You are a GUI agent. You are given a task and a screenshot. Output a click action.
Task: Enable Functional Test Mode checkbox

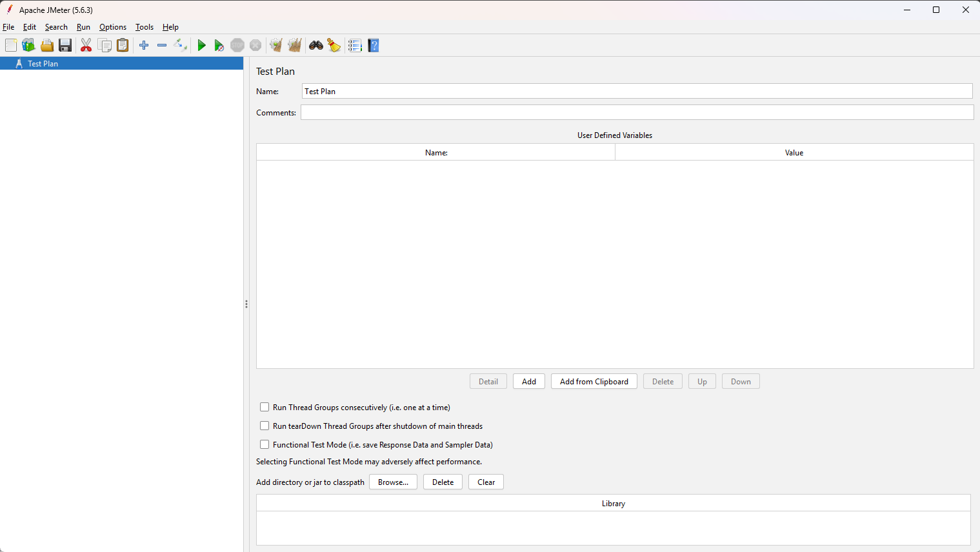[x=265, y=444]
